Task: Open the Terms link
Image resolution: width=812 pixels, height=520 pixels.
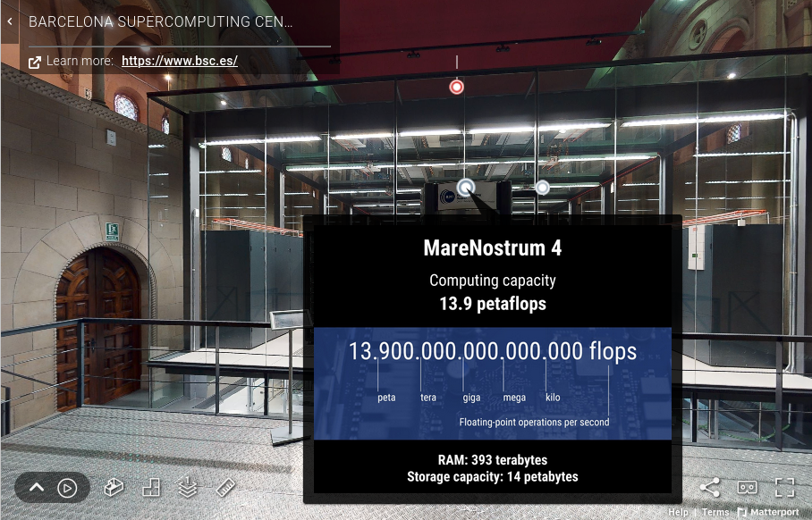Action: (715, 512)
